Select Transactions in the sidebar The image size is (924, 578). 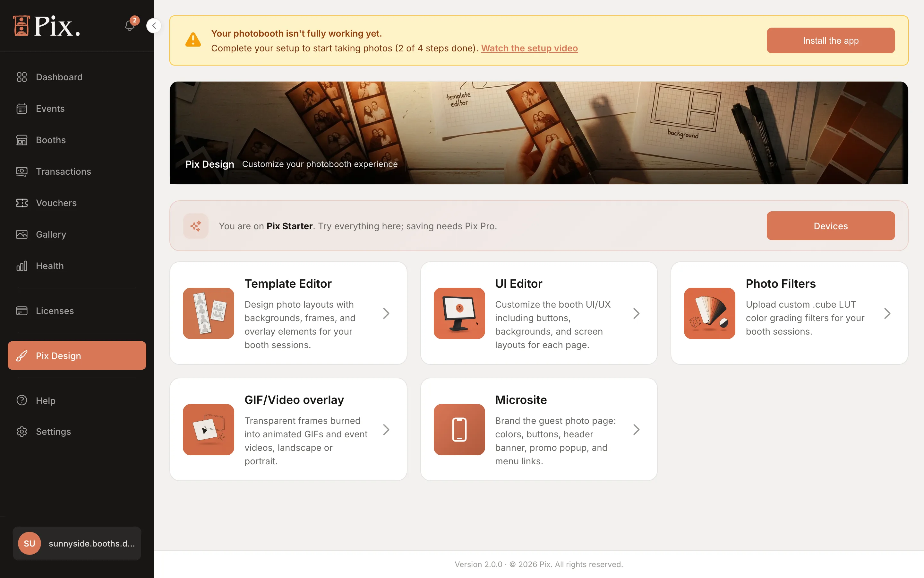pyautogui.click(x=77, y=172)
